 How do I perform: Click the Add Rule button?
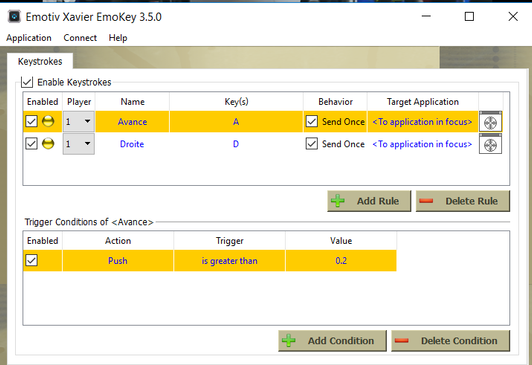click(x=369, y=201)
